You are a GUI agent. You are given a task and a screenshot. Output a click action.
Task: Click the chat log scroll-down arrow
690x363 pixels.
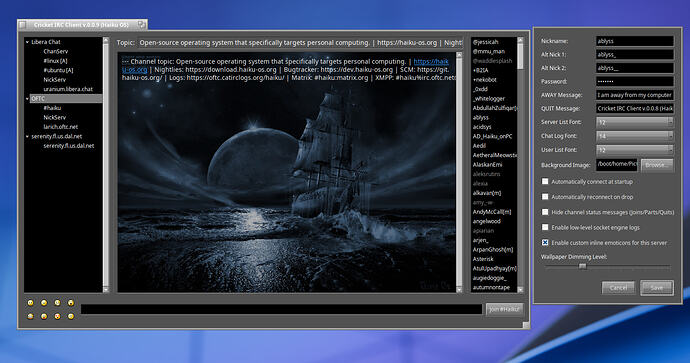[459, 290]
